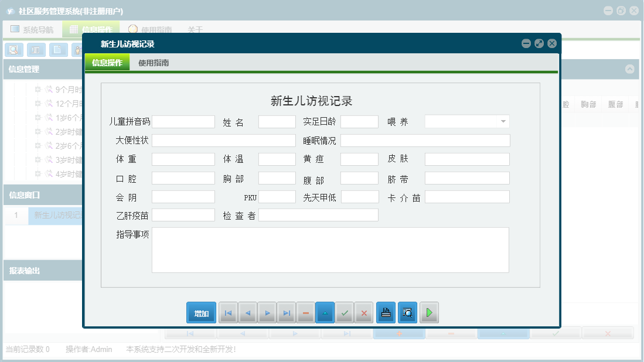This screenshot has height=362, width=644.
Task: Focus the 大便性状 text field
Action: pyautogui.click(x=224, y=141)
